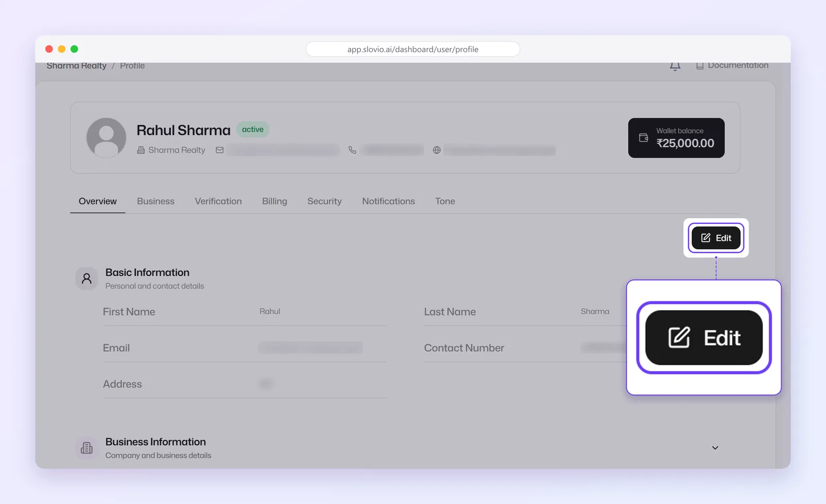Screen dimensions: 826x504
Task: Click the small Edit button
Action: coord(716,238)
